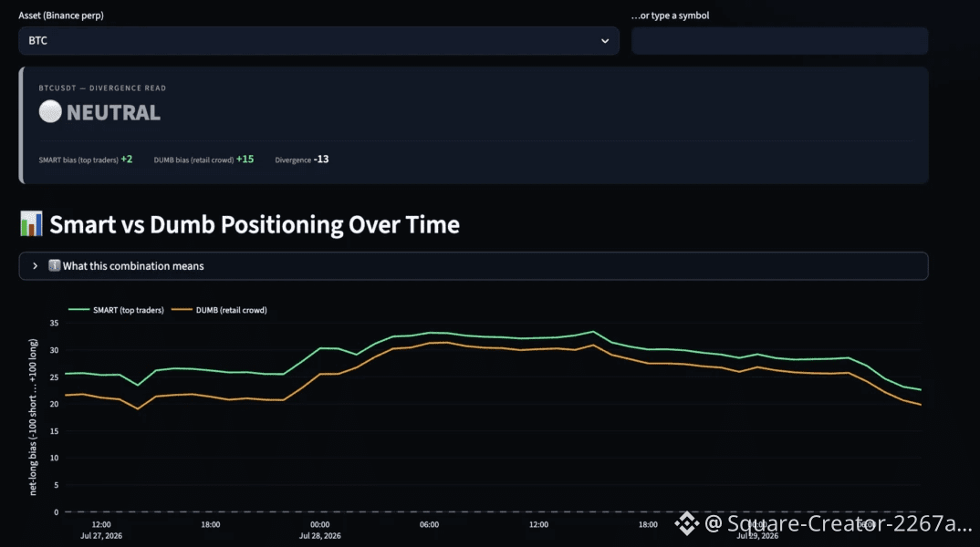Click the NEUTRAL divergence read heading
980x547 pixels.
coord(113,112)
